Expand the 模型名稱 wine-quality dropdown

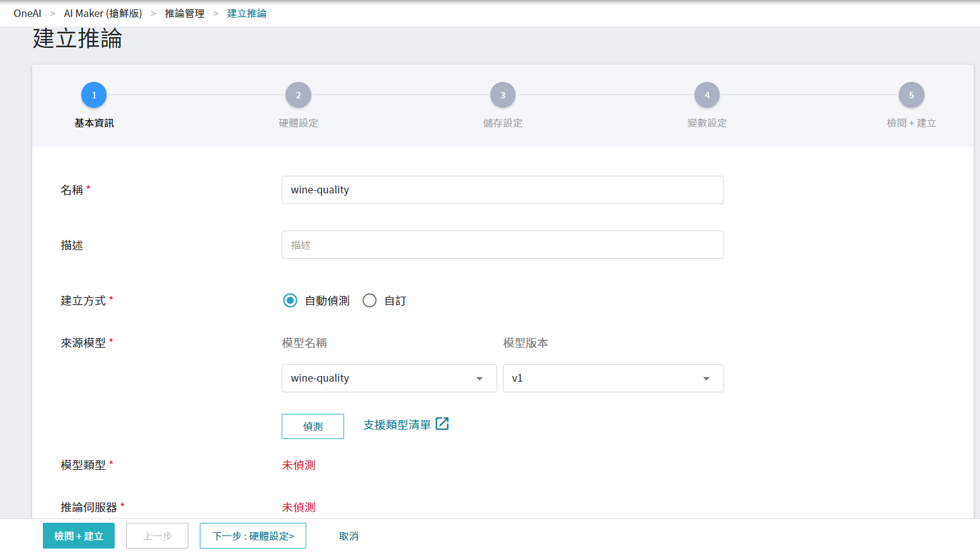coord(389,378)
